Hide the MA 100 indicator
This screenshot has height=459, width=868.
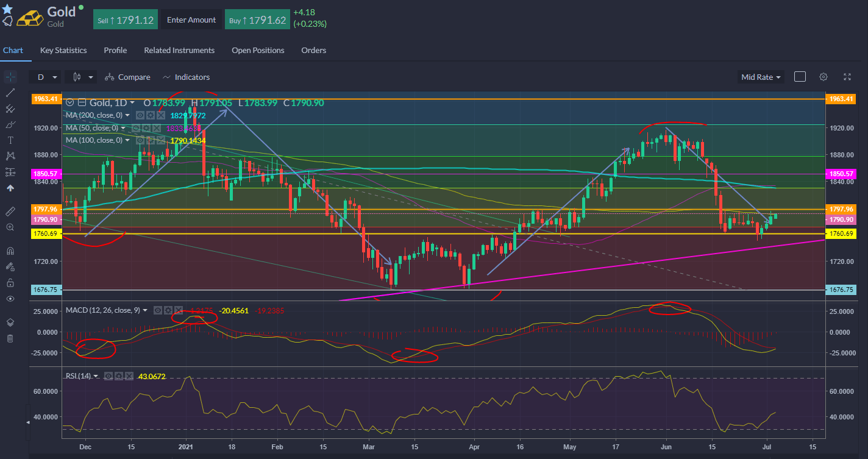point(140,140)
